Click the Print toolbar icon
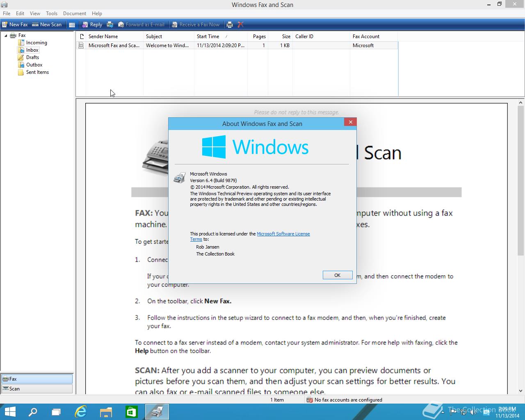The height and width of the screenshot is (420, 525). pos(230,25)
